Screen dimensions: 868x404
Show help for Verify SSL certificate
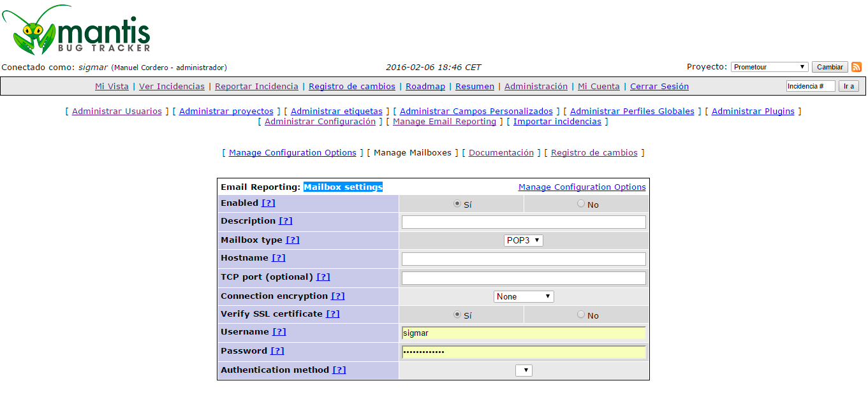click(x=332, y=314)
